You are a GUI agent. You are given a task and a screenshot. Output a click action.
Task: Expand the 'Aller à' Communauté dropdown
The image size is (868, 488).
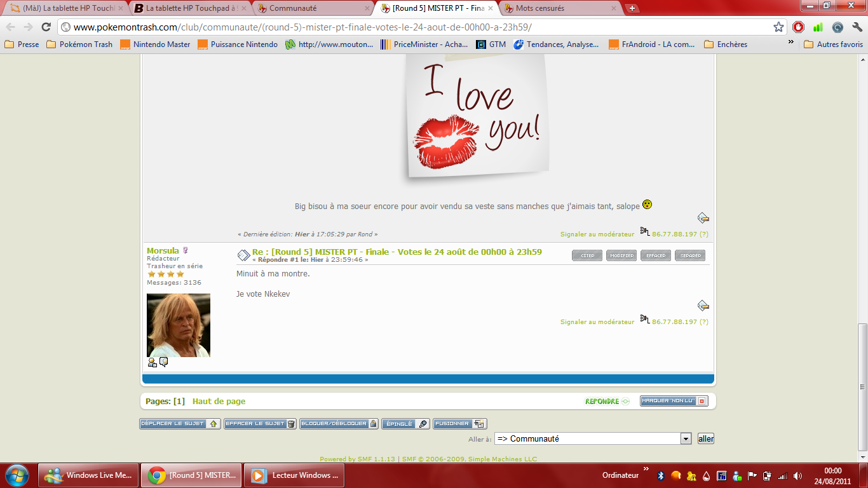[686, 438]
